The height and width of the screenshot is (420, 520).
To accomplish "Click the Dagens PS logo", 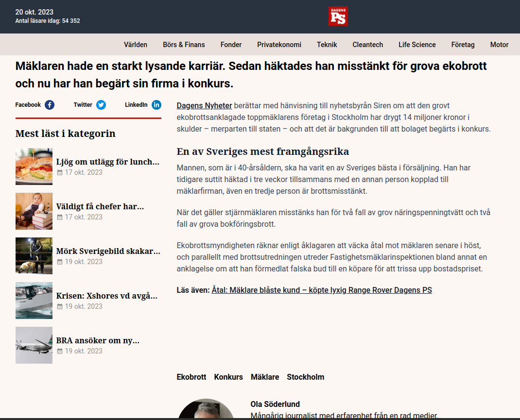I will coord(338,17).
